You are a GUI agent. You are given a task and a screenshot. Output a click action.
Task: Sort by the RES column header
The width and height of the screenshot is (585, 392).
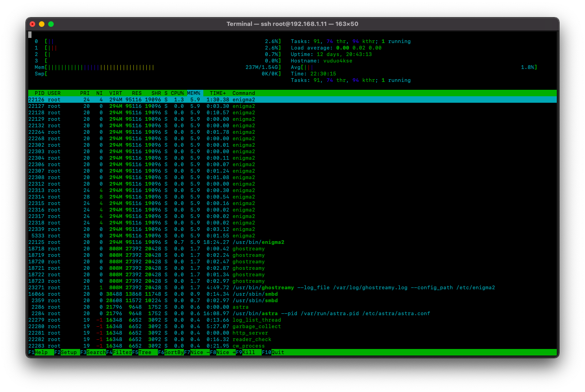[137, 93]
